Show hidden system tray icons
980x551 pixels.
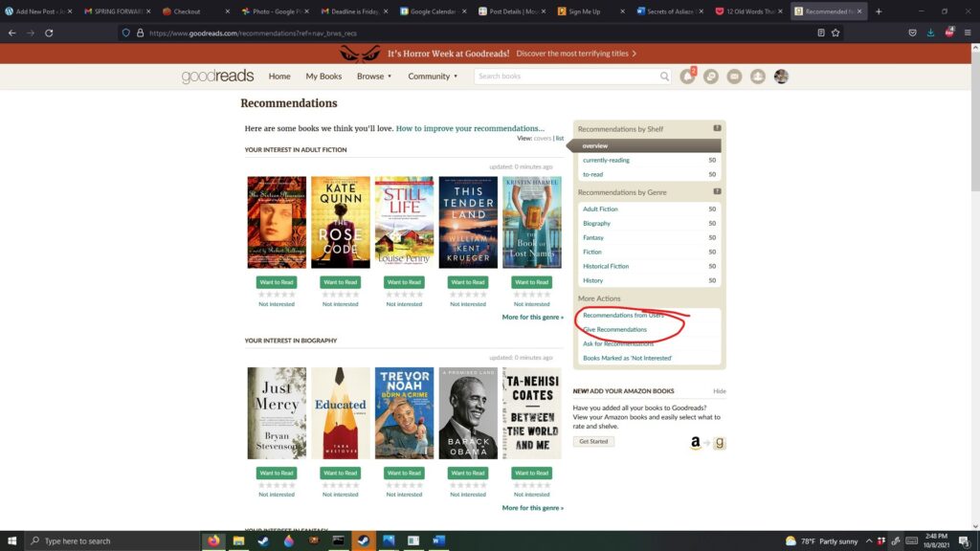coord(869,541)
